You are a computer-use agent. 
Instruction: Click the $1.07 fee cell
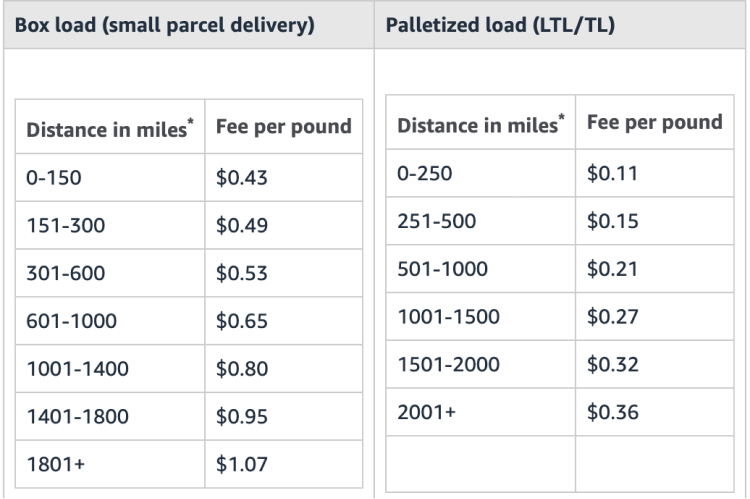pyautogui.click(x=242, y=464)
